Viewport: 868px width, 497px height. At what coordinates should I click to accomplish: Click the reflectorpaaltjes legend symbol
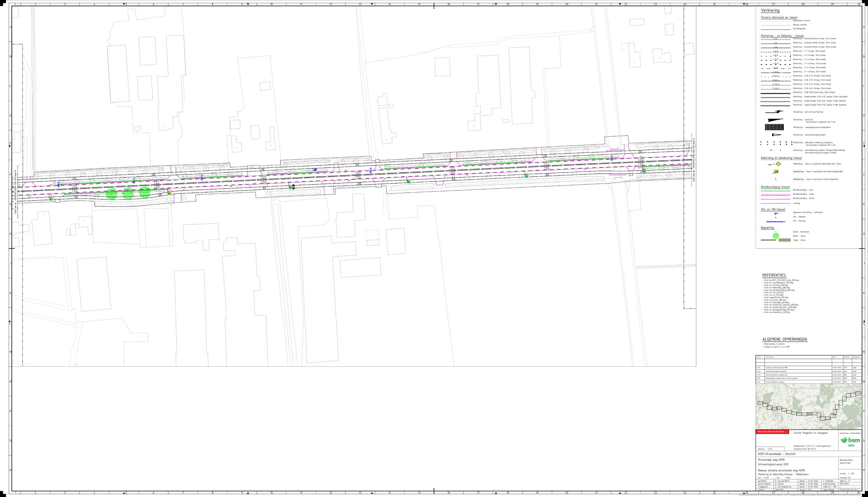(776, 179)
